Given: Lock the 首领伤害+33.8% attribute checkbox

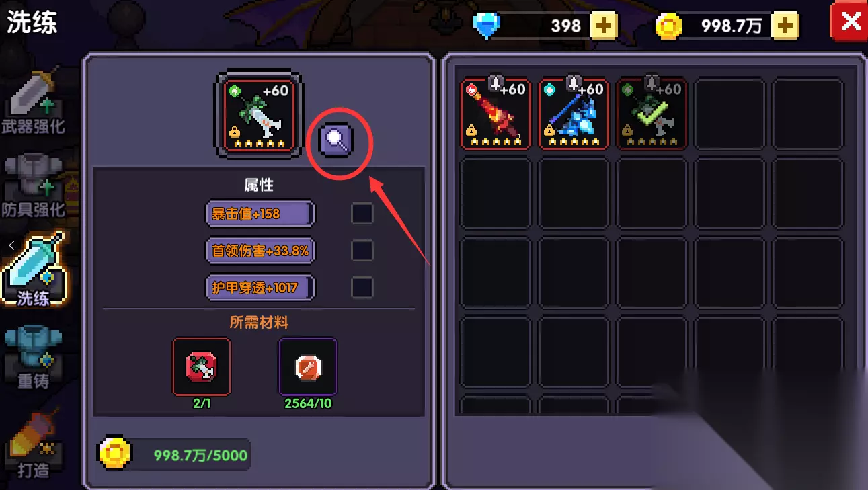Looking at the screenshot, I should 362,251.
